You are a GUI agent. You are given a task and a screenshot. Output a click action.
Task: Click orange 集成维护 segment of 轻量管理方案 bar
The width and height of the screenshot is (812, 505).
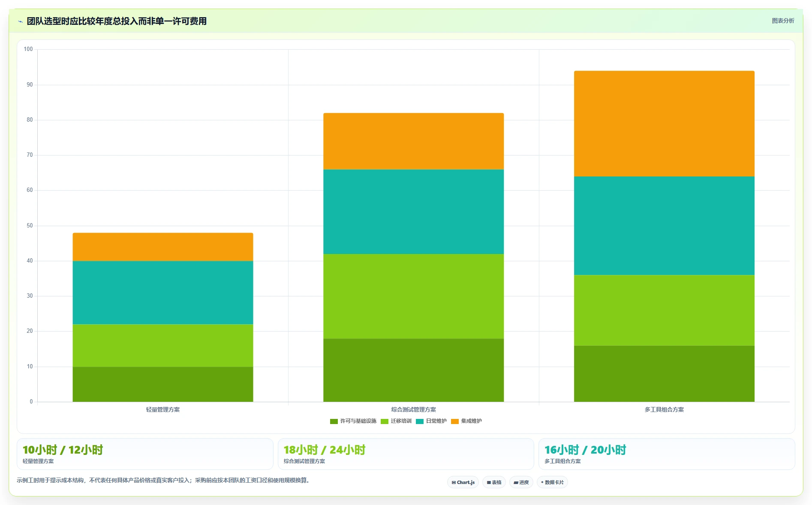point(163,247)
